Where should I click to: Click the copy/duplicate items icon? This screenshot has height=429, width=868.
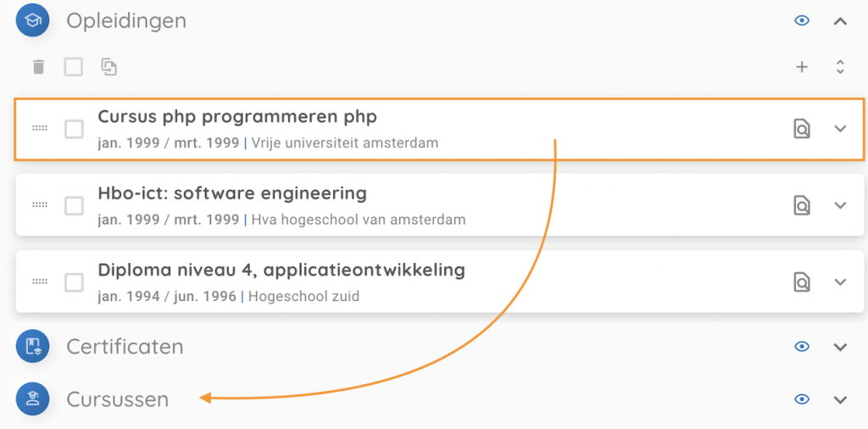tap(108, 67)
